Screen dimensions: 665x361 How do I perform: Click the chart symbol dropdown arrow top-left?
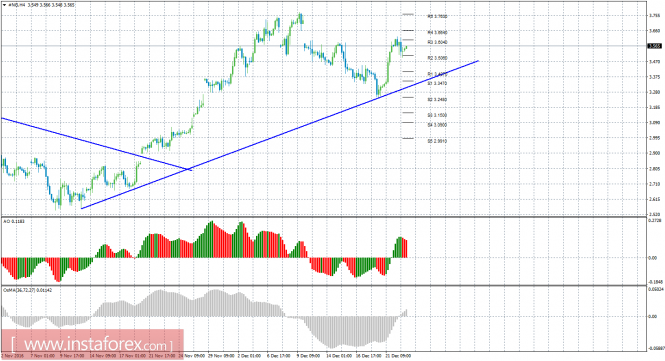[4, 5]
